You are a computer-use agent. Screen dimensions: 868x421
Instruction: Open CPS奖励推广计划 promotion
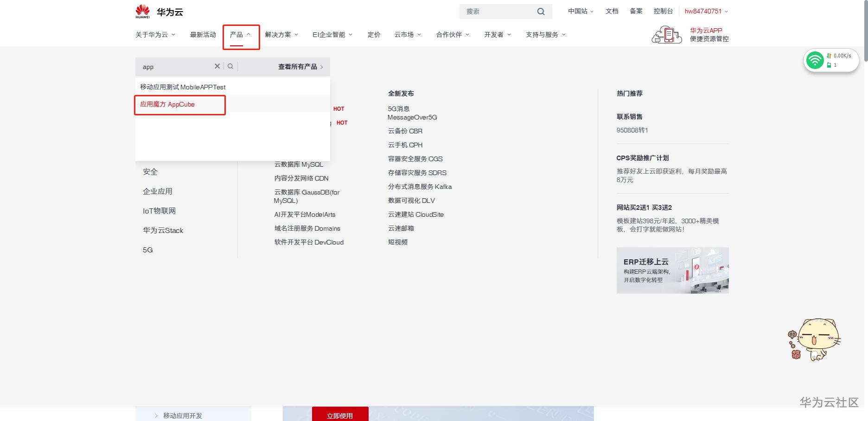point(643,158)
